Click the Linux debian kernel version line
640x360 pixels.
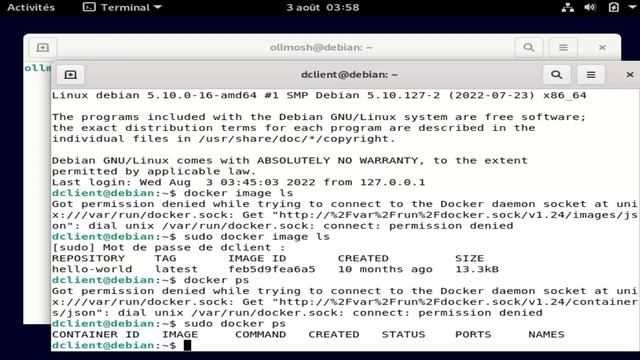pos(319,96)
